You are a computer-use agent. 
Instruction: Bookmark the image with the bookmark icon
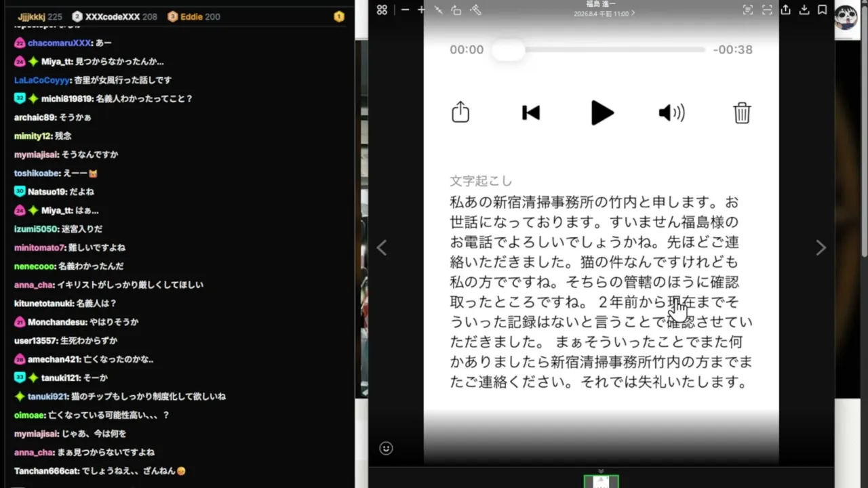point(822,9)
